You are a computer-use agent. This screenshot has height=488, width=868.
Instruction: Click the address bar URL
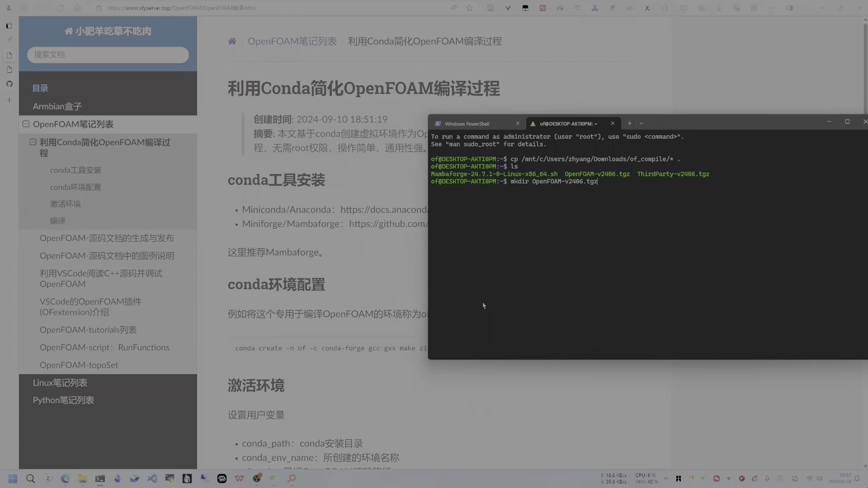tap(182, 8)
